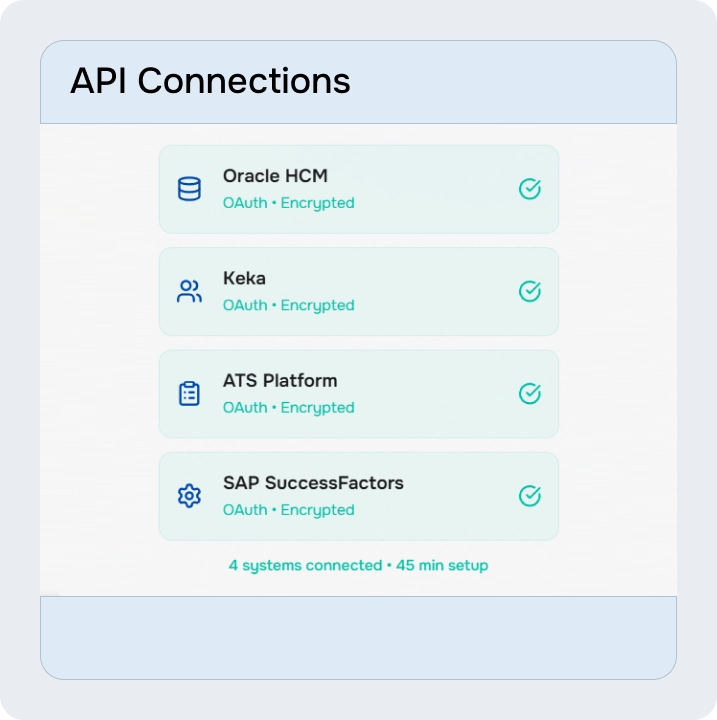Click the API Connections heading
The image size is (717, 720).
(x=210, y=81)
